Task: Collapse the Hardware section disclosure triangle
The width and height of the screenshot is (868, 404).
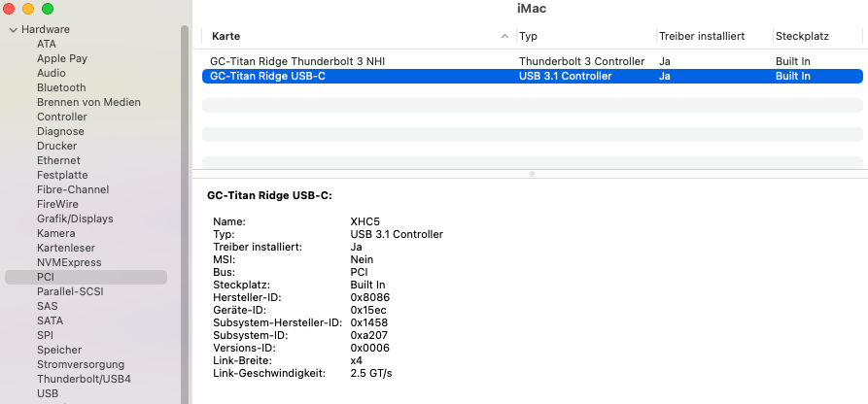Action: pyautogui.click(x=13, y=29)
